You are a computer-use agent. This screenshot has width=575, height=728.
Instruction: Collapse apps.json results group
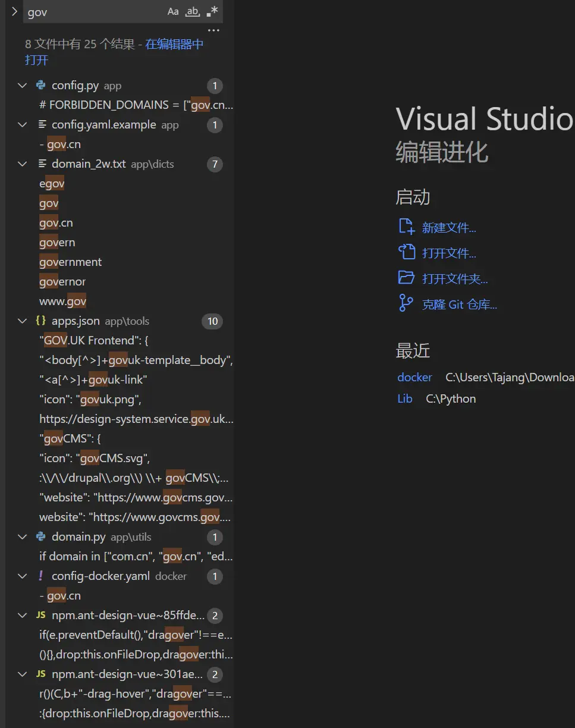click(x=23, y=321)
